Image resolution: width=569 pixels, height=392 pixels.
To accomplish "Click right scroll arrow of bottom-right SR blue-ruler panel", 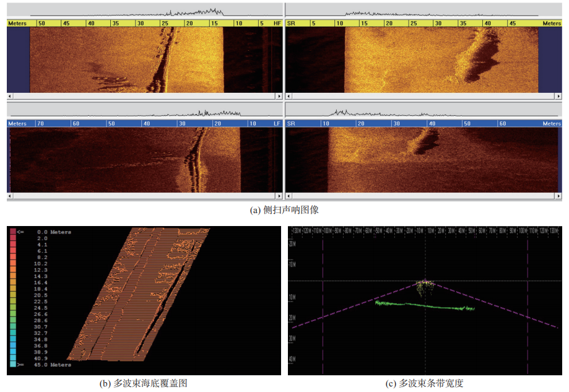I will tap(558, 196).
